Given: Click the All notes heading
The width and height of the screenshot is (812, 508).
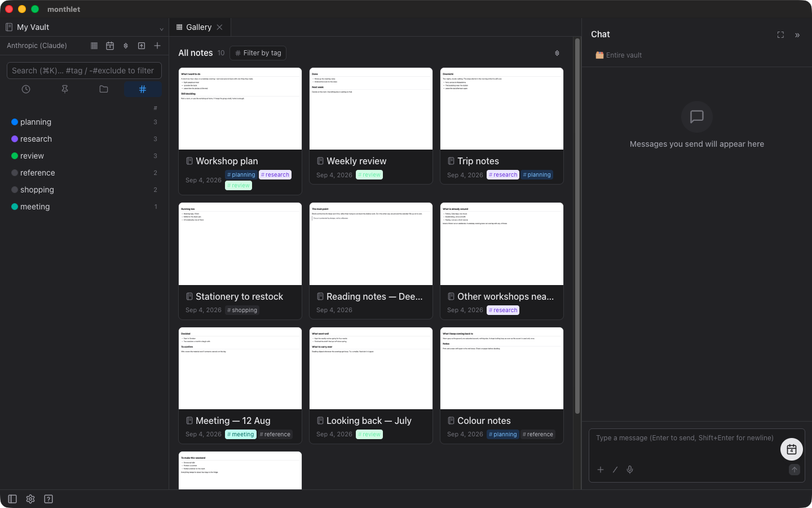Looking at the screenshot, I should point(196,53).
